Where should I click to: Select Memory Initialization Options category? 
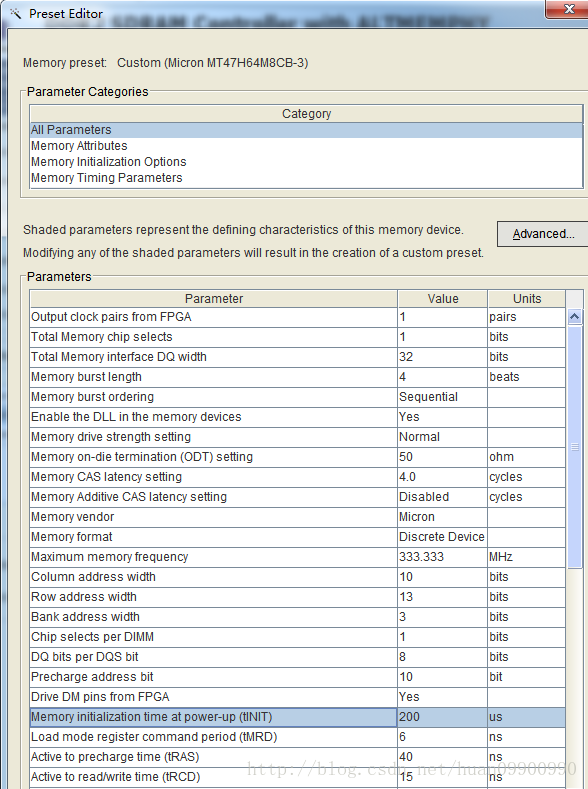point(306,162)
